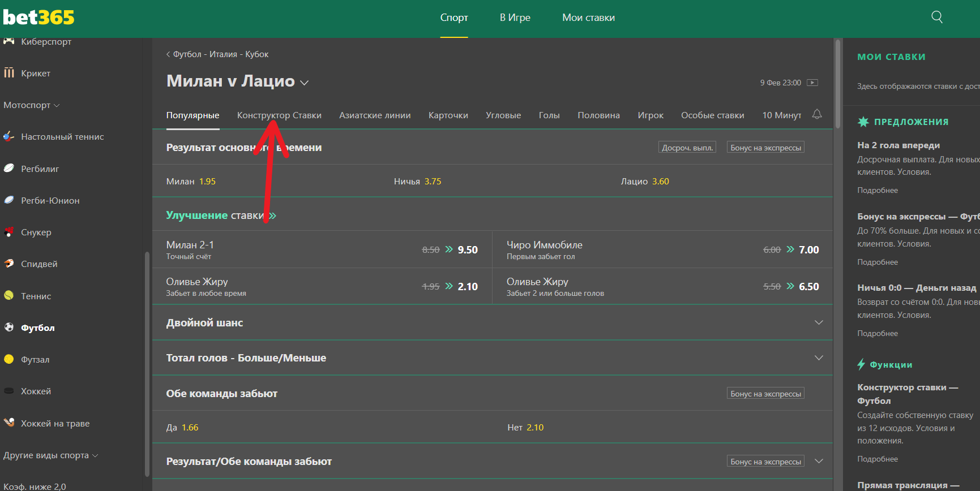The width and height of the screenshot is (980, 491).
Task: Open the Футбол - Италия - Кубок breadcrumb
Action: (221, 54)
